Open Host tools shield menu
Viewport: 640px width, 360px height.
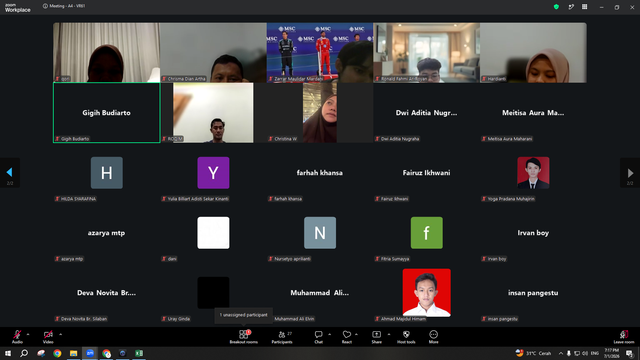pyautogui.click(x=406, y=337)
